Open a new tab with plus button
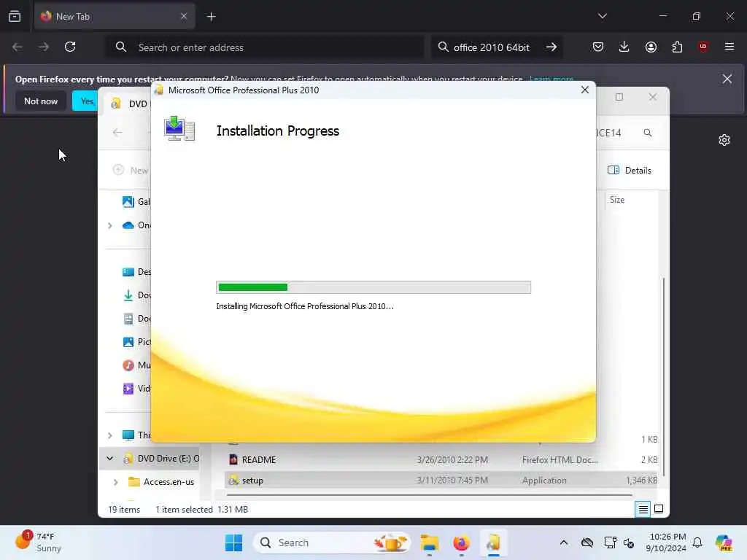Image resolution: width=747 pixels, height=560 pixels. [211, 17]
